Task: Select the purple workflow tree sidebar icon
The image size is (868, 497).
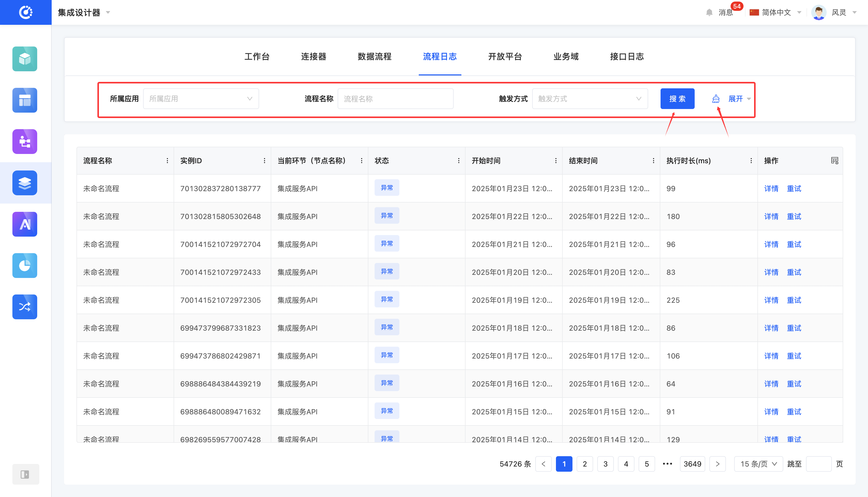Action: point(25,141)
